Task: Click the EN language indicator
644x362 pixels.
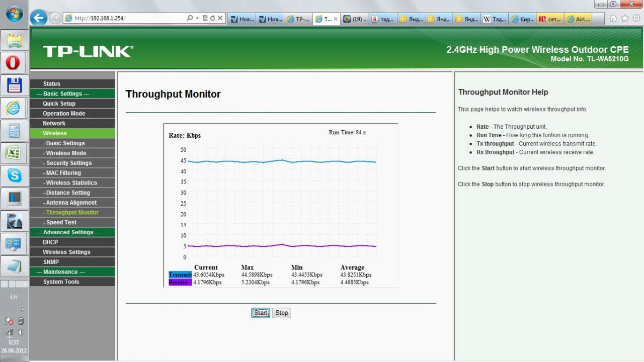Action: 14,297
